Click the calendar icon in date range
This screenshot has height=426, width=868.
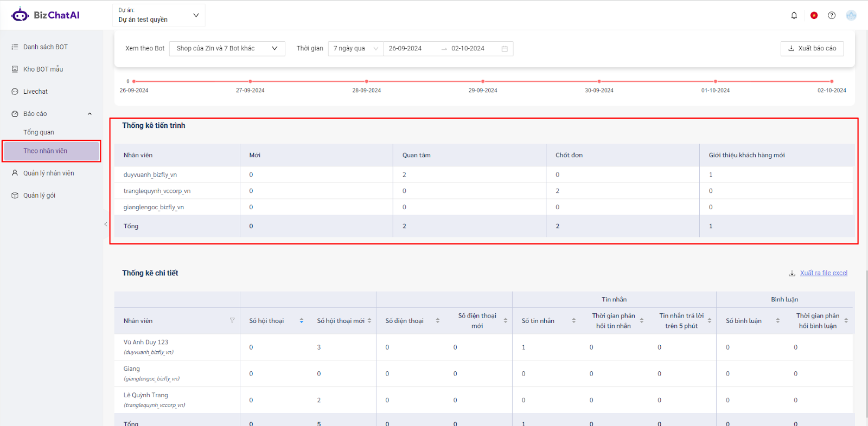505,49
